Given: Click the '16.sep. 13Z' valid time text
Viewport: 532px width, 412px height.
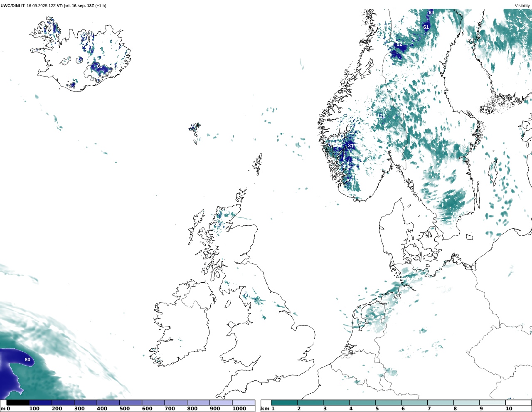Looking at the screenshot, I should [82, 6].
